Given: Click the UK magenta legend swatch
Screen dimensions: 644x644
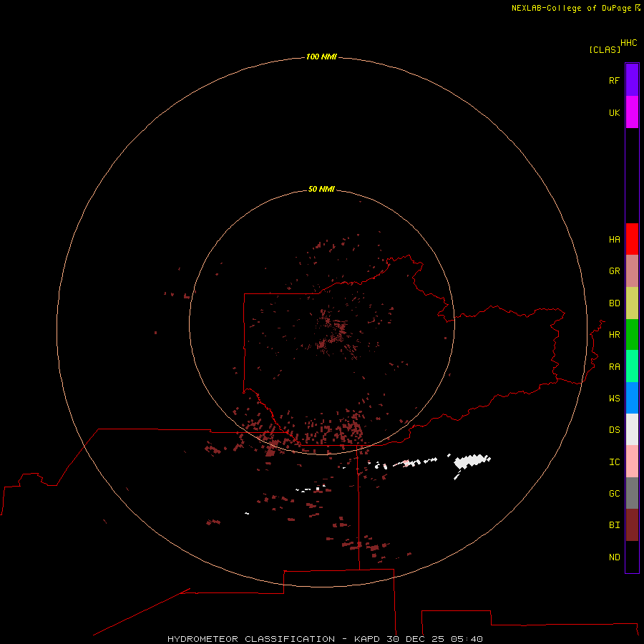Looking at the screenshot, I should [632, 112].
